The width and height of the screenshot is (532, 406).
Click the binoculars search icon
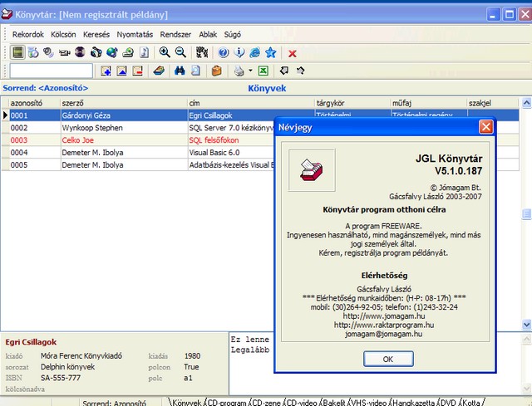coord(180,71)
